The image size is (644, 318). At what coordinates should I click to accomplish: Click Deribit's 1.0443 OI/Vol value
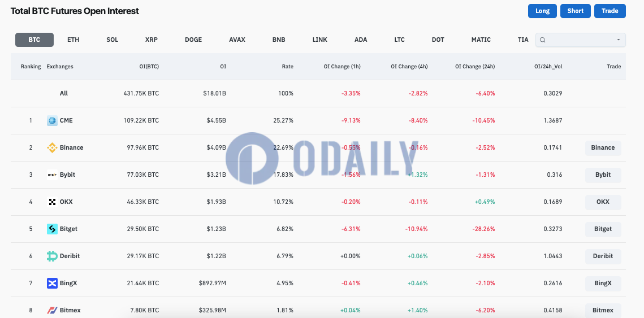(552, 256)
